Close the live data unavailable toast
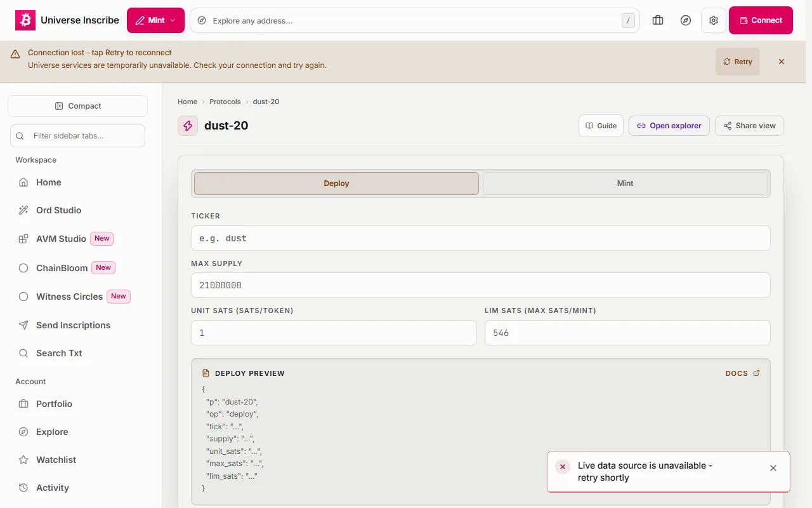812x508 pixels. 773,468
